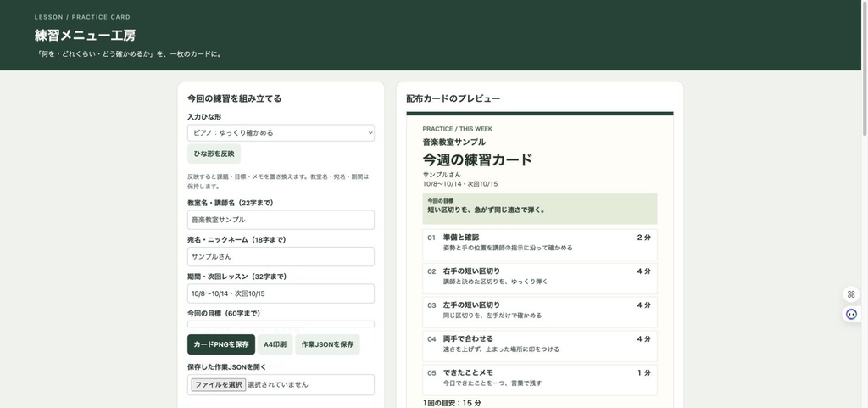Image resolution: width=868 pixels, height=408 pixels.
Task: Focus the 教室名・講師名 input field
Action: click(281, 220)
